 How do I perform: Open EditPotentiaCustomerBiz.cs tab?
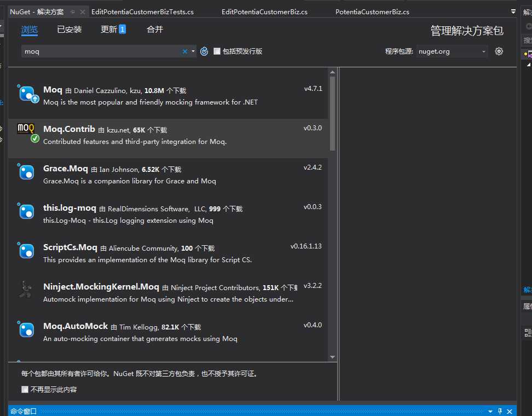point(265,12)
